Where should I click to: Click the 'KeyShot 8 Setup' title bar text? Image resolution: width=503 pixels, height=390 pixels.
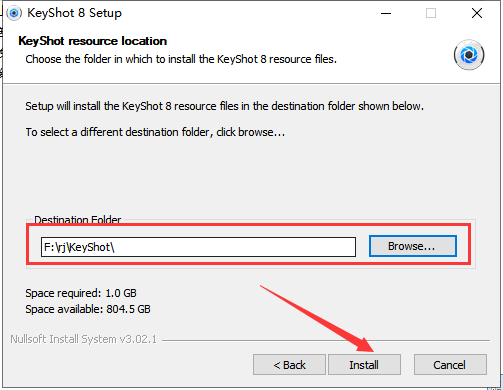(75, 13)
